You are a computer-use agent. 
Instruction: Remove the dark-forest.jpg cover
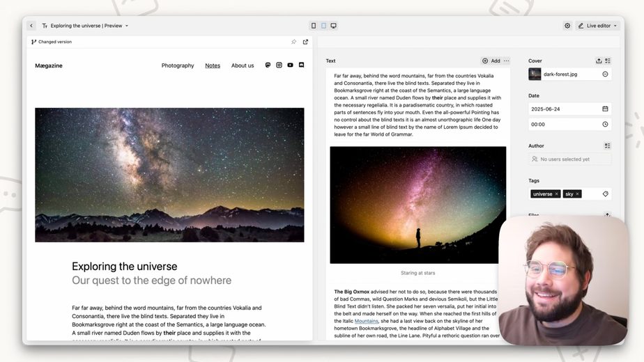click(x=605, y=74)
